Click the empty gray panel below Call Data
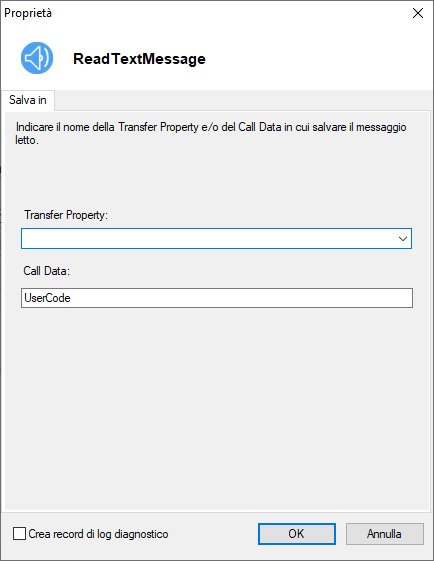Image resolution: width=434 pixels, height=561 pixels. coord(217,408)
